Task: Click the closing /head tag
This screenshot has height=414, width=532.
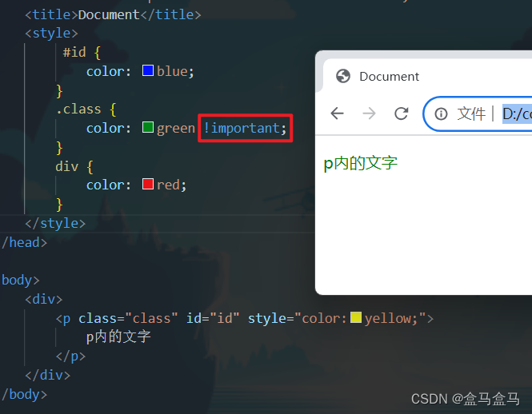Action: [x=24, y=242]
